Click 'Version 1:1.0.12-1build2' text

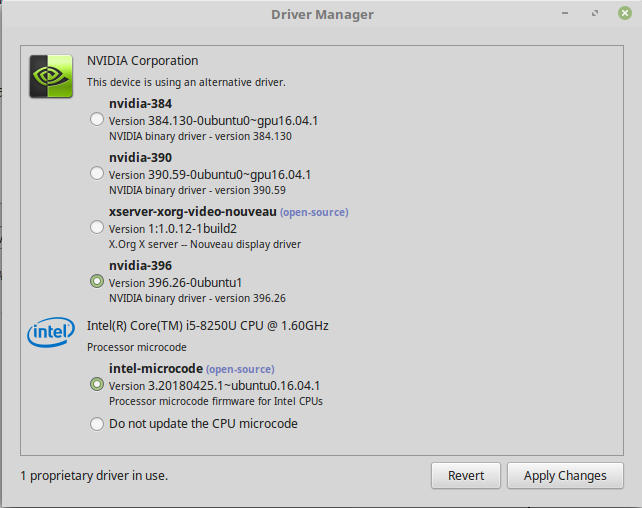click(173, 229)
